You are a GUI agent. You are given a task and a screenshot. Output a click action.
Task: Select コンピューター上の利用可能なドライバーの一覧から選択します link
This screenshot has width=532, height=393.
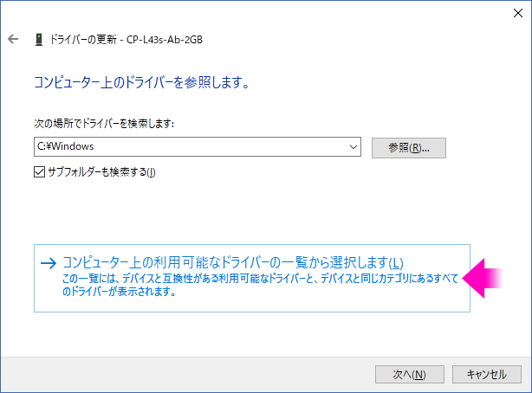point(233,262)
